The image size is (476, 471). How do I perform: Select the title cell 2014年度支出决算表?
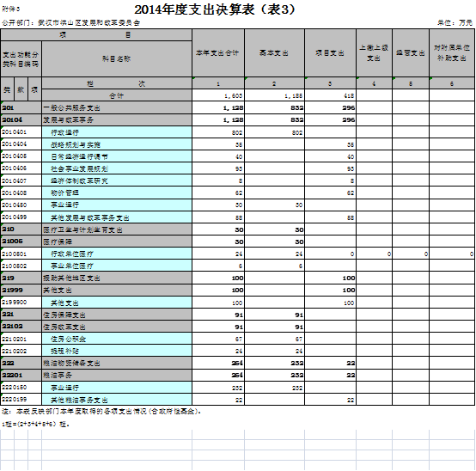215,9
